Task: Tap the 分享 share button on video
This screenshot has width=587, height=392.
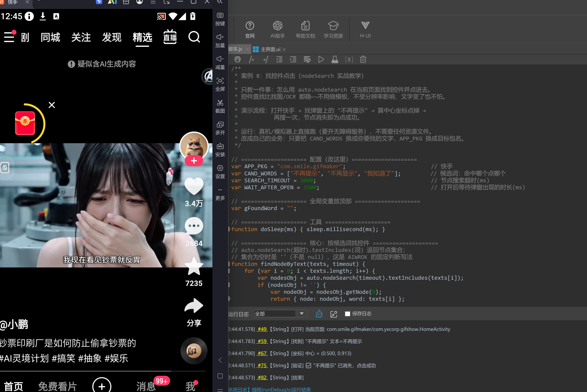Action: click(x=194, y=312)
